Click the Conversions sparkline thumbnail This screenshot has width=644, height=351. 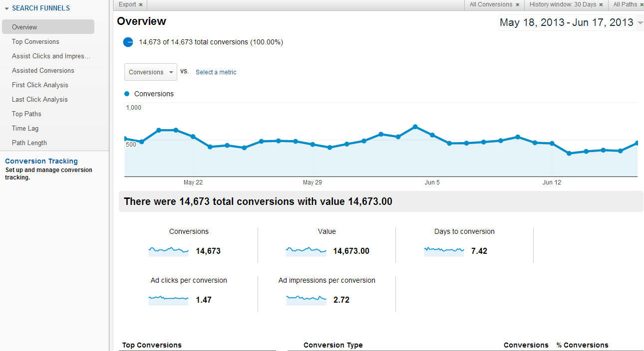coord(168,251)
